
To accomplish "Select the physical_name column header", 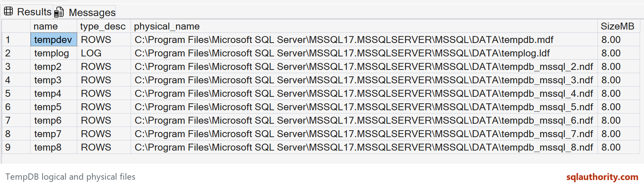I will click(x=364, y=26).
